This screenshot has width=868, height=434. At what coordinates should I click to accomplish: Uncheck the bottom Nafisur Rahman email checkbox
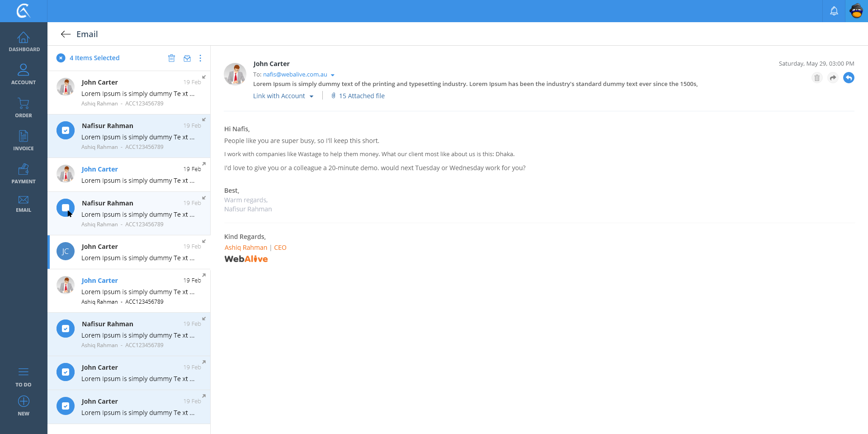tap(66, 329)
